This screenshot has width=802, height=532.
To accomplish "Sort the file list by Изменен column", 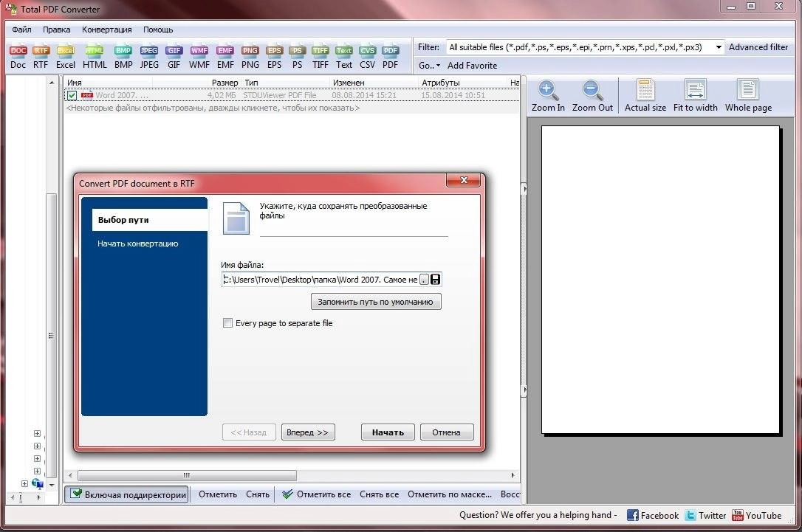I will pyautogui.click(x=374, y=83).
